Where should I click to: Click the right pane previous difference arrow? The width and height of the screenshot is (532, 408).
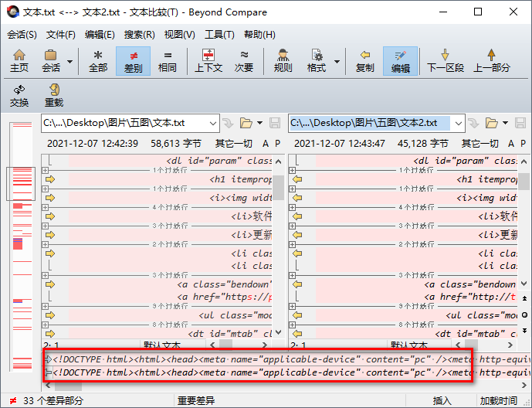pyautogui.click(x=524, y=298)
